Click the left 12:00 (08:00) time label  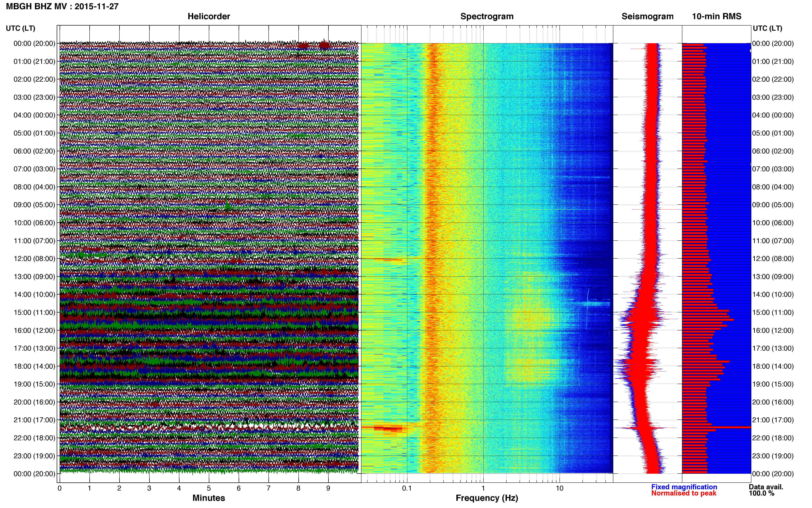(x=34, y=259)
